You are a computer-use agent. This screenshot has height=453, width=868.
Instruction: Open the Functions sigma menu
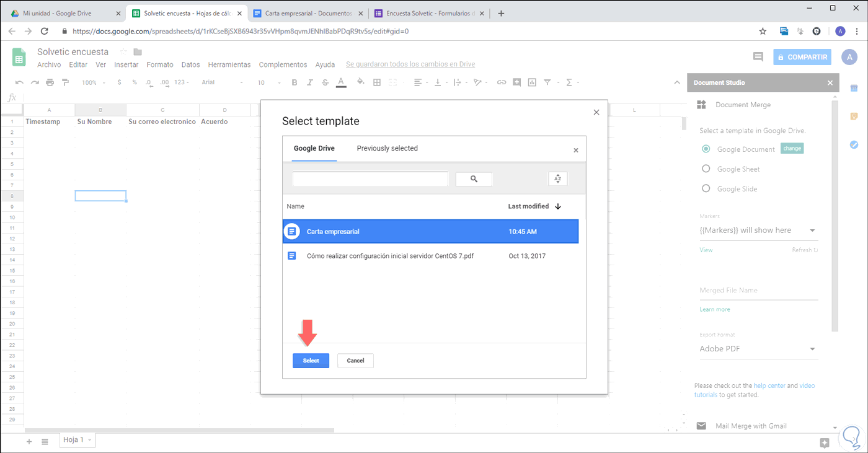[x=572, y=82]
